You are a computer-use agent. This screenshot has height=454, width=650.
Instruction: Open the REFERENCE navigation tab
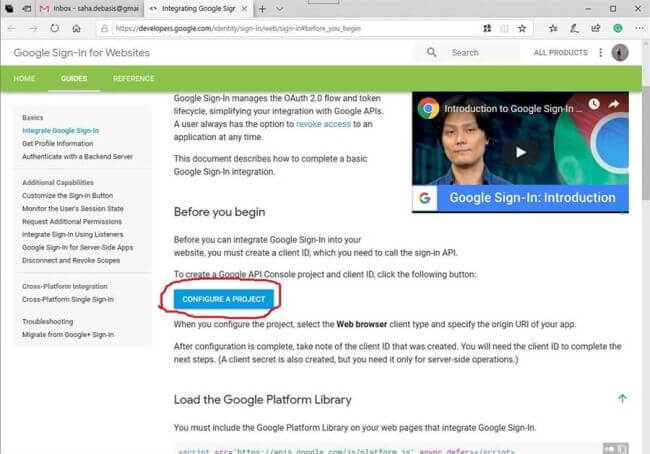(x=133, y=78)
